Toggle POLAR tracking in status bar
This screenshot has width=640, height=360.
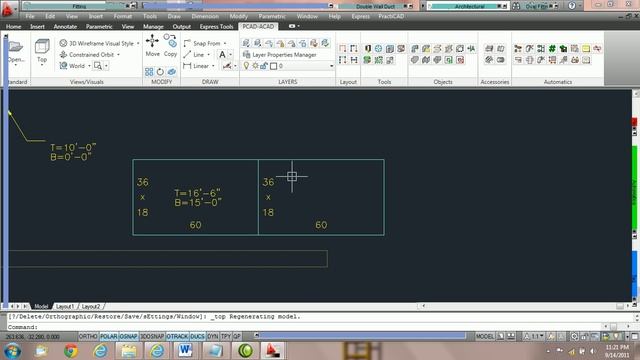pos(109,336)
